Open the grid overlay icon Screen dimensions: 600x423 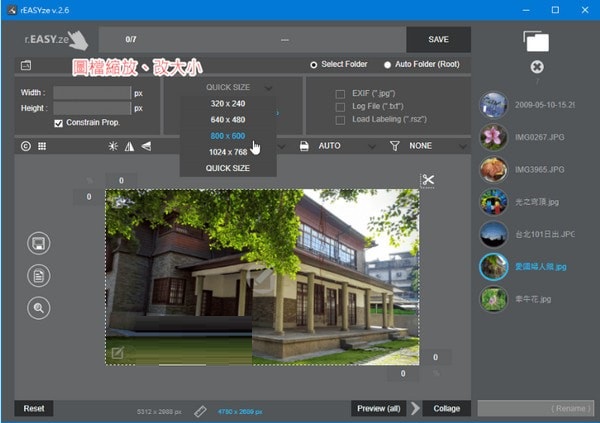[42, 146]
